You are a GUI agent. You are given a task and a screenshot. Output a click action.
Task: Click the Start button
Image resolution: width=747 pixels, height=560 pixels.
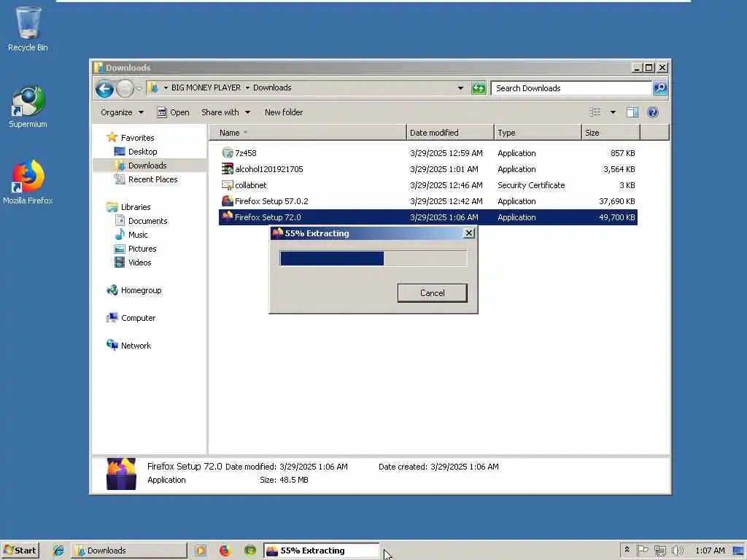20,551
